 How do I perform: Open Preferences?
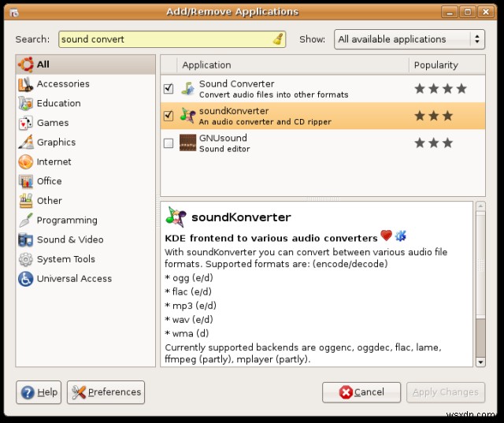(x=106, y=392)
